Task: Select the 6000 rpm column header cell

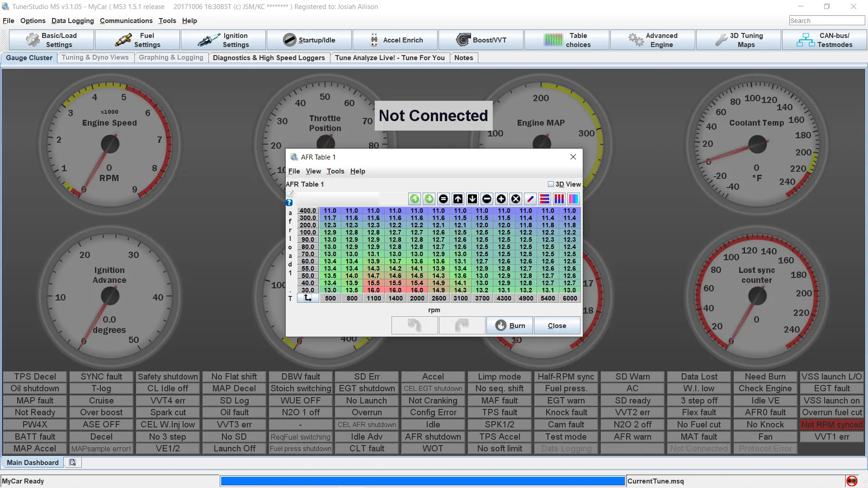Action: pos(570,298)
